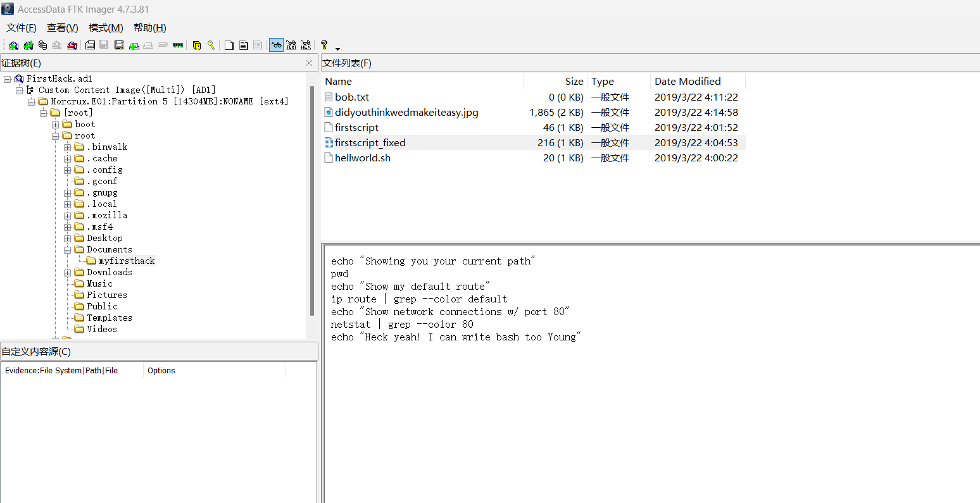Expand the Desktop folder node
The image size is (980, 503).
click(67, 239)
